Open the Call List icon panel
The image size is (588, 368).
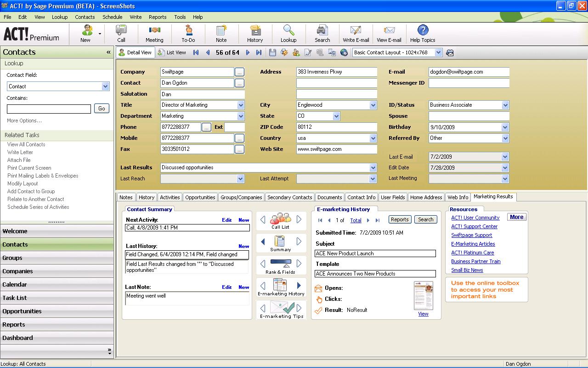[x=281, y=220]
